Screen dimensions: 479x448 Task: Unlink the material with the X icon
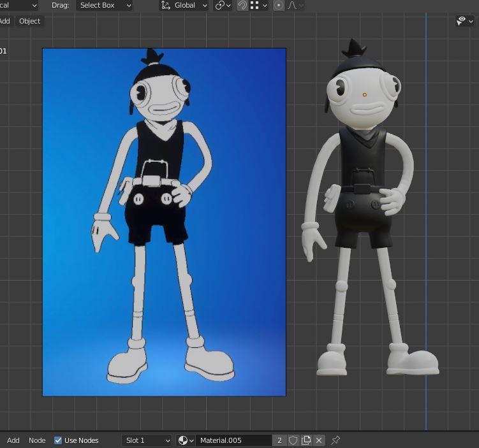319,440
